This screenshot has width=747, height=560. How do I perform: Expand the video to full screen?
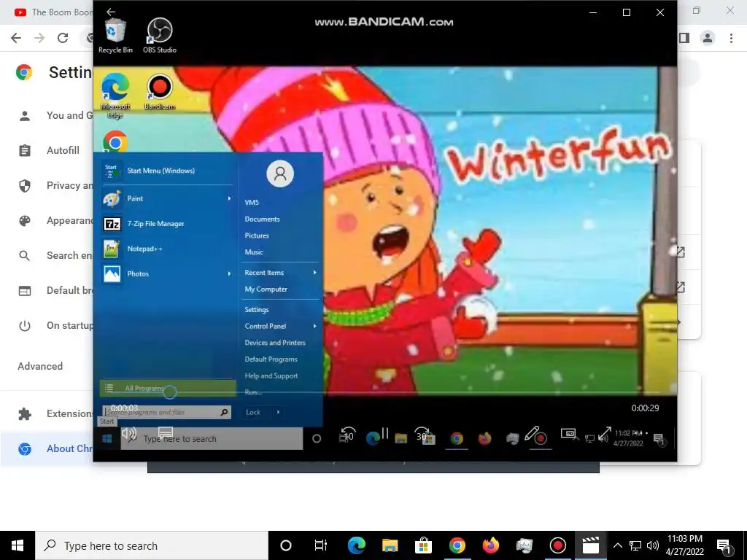point(605,433)
